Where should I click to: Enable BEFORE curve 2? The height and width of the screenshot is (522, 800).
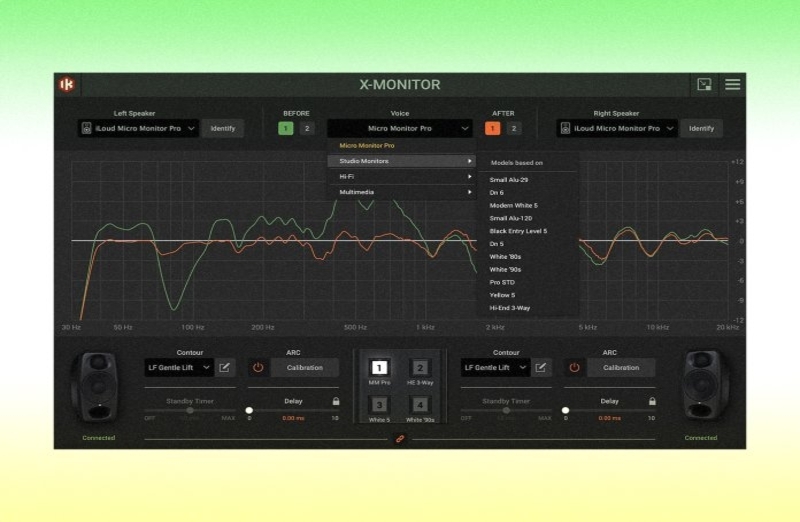point(307,129)
